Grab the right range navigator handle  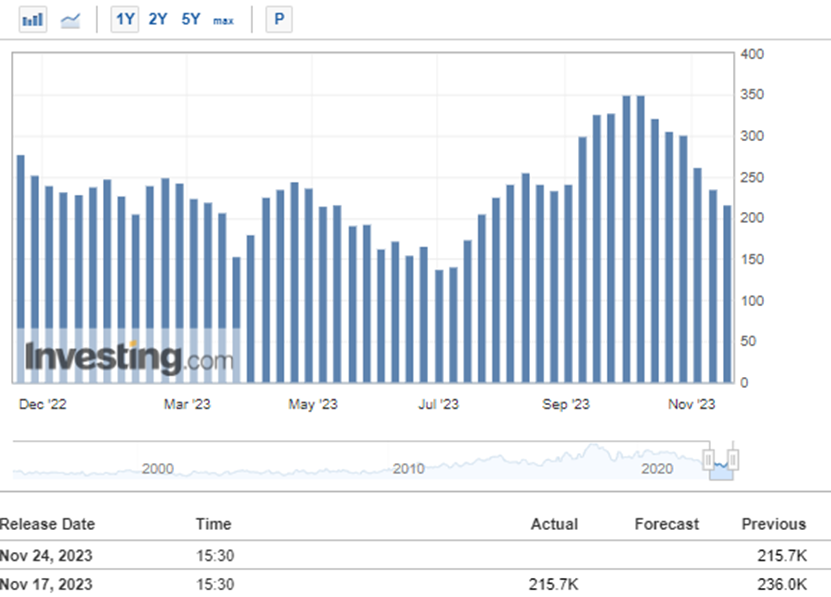click(733, 459)
